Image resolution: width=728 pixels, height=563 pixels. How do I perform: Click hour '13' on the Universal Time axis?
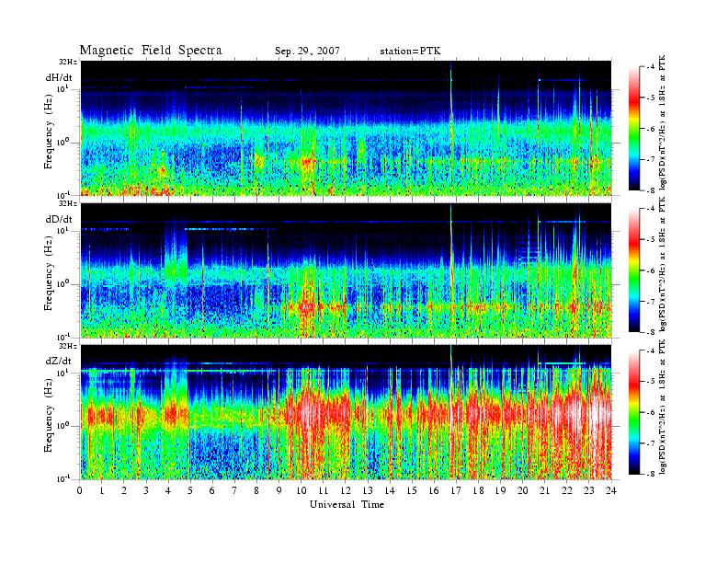coord(368,490)
